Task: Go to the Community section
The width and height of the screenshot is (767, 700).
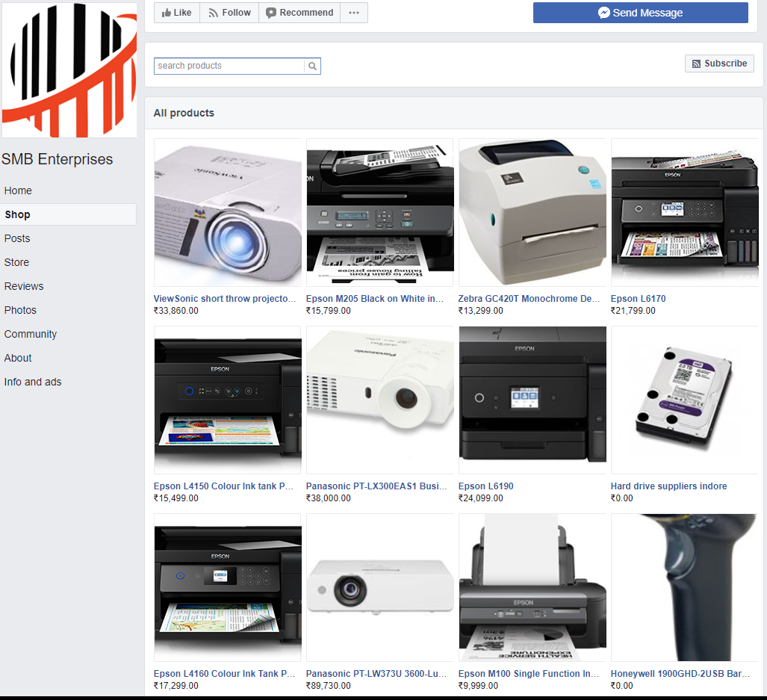Action: tap(31, 335)
